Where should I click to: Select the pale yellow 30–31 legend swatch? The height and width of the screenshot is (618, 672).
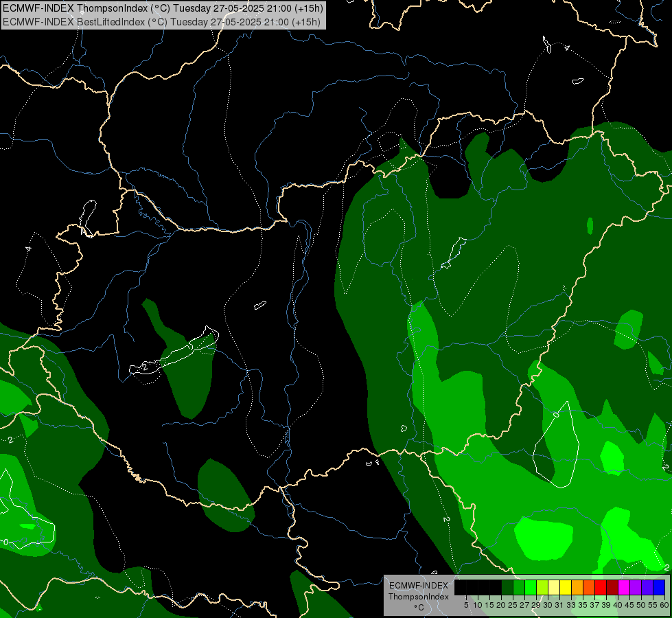(554, 588)
